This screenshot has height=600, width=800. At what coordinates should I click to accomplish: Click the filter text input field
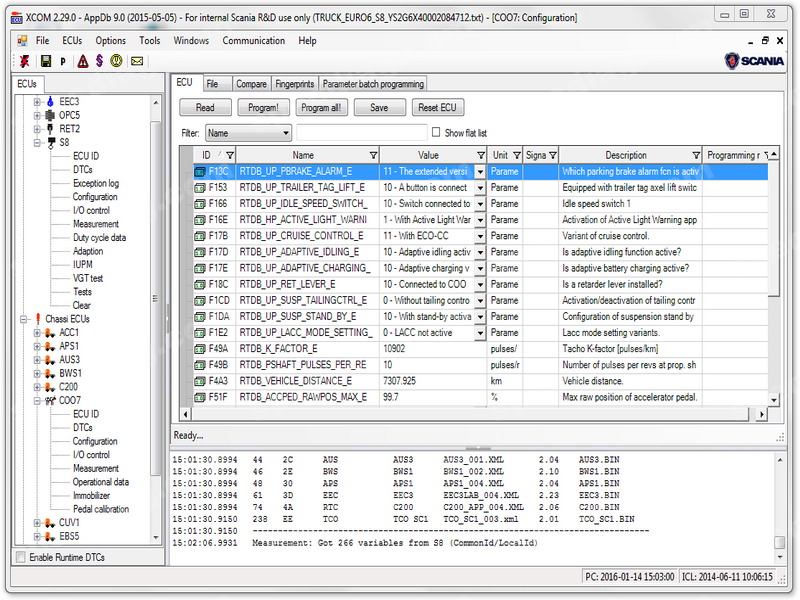(361, 133)
